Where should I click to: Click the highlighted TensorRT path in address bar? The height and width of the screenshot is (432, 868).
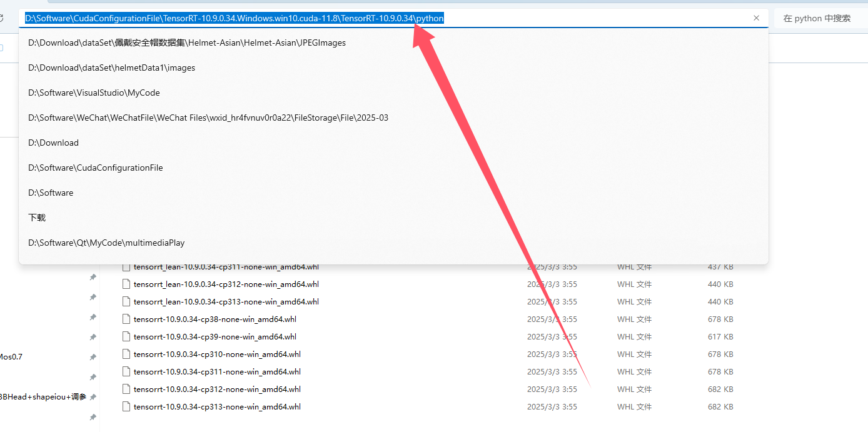[x=234, y=18]
